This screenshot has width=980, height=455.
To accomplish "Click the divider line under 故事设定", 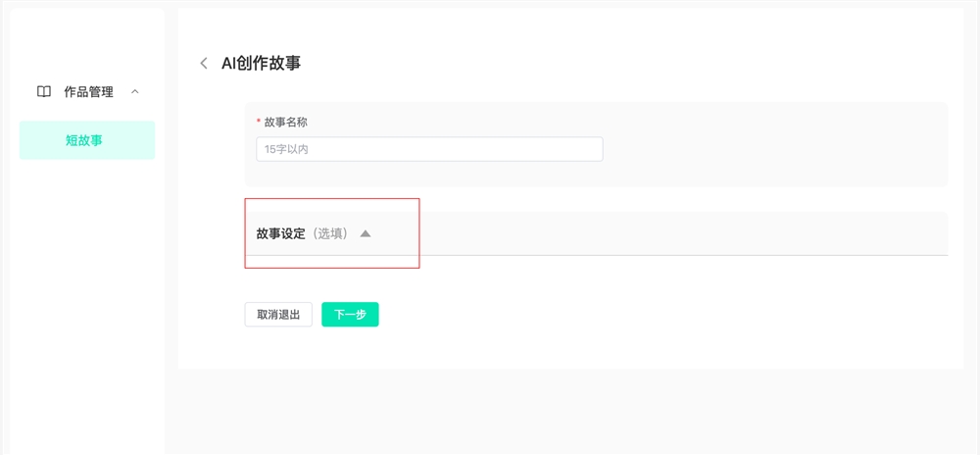I will coord(686,255).
